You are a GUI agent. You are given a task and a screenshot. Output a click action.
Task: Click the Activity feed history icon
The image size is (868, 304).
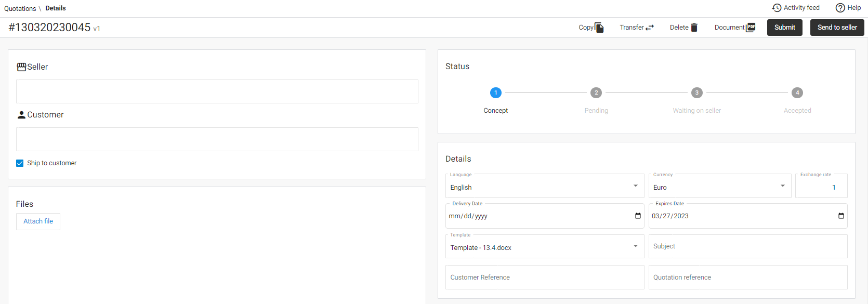tap(777, 8)
